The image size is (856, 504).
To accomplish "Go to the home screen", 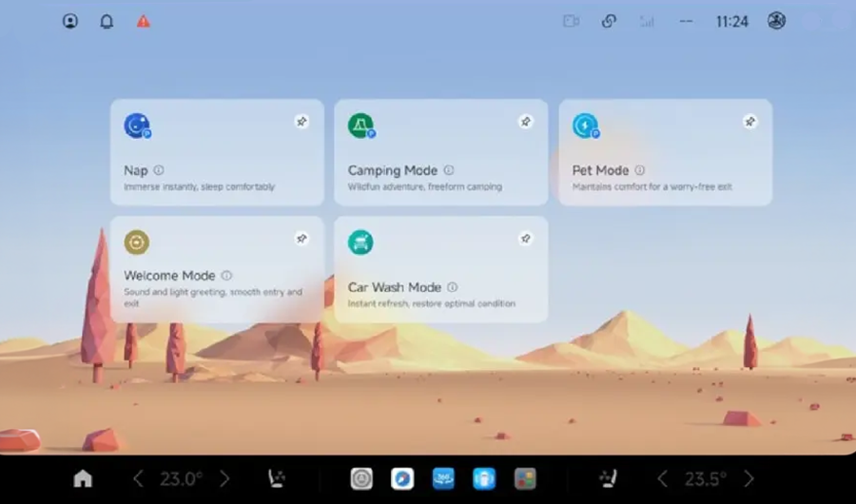I will coord(83,479).
